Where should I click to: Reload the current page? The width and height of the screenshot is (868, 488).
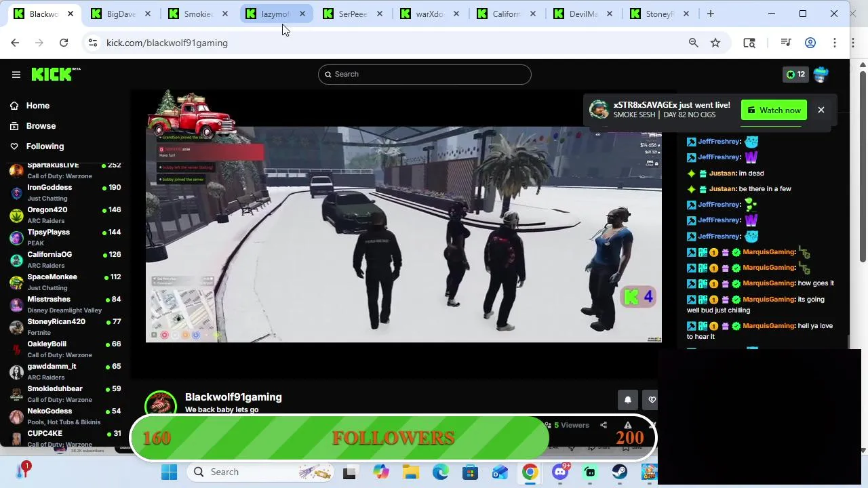click(64, 43)
